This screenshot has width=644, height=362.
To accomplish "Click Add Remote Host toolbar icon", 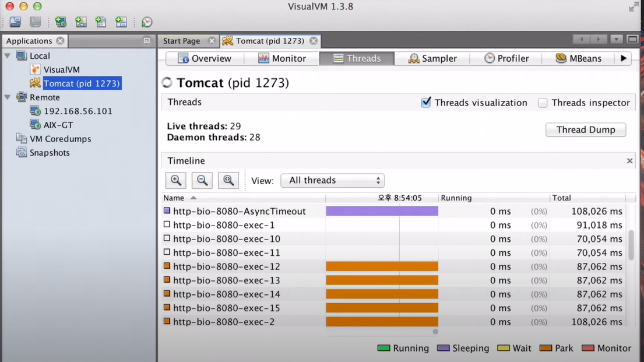I will [x=61, y=22].
